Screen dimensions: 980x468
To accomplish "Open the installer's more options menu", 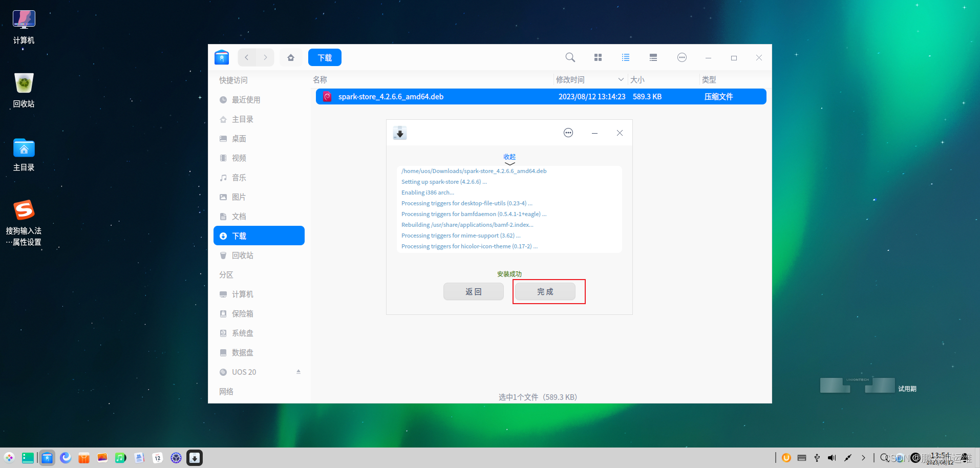I will 568,133.
